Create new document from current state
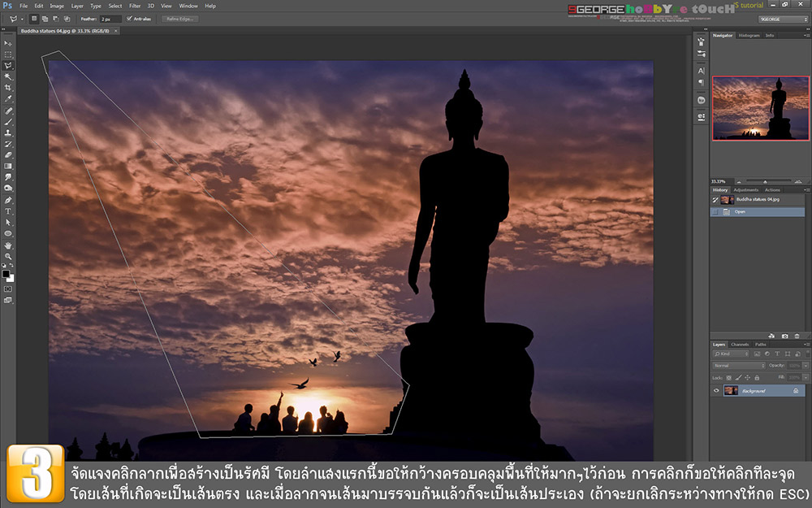Screen dimensions: 812x508 pos(771,336)
